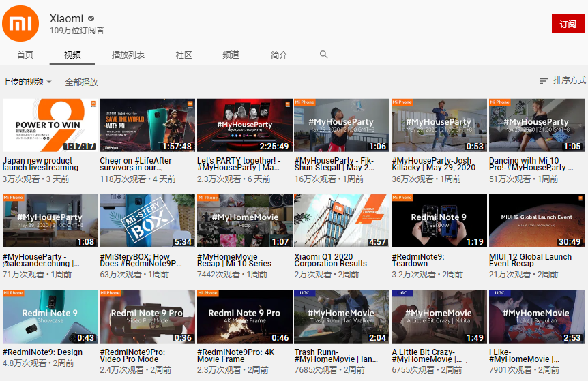
Task: Open title 'Cheer on #LifeAfter survivors in our...'
Action: click(x=136, y=164)
